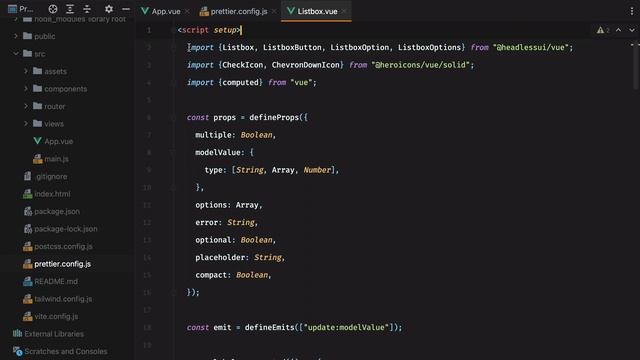Select vite.config.js in the project tree

pyautogui.click(x=56, y=317)
